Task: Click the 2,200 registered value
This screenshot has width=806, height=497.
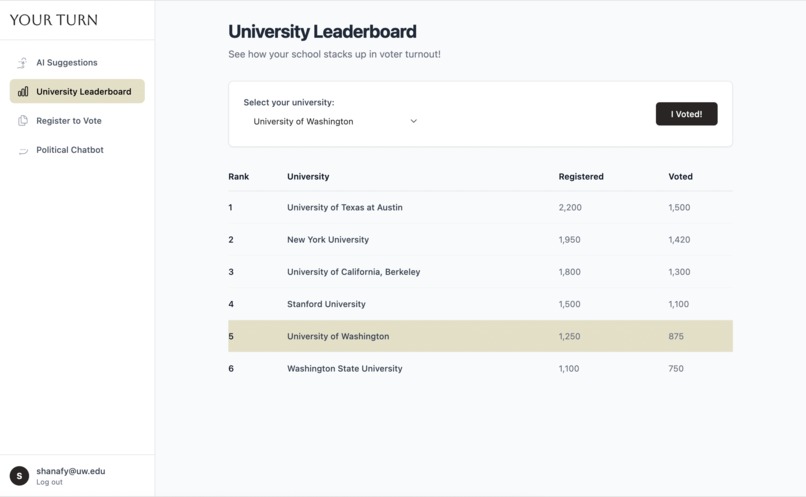Action: [x=570, y=208]
